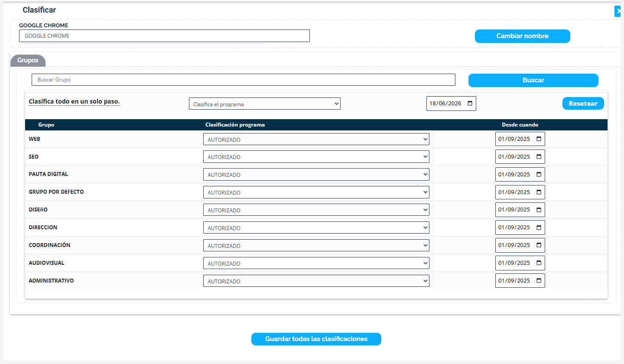624x364 pixels.
Task: Click the GRUPO POR DEFECTO group name
Action: coord(56,192)
